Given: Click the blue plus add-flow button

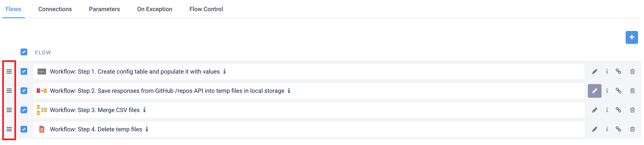Looking at the screenshot, I should coord(632,38).
